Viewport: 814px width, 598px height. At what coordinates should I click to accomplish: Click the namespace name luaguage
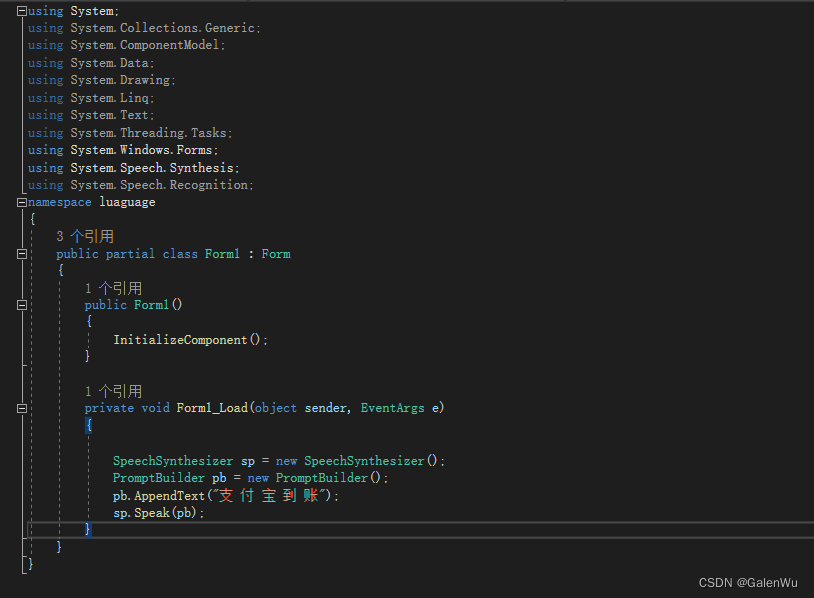127,202
